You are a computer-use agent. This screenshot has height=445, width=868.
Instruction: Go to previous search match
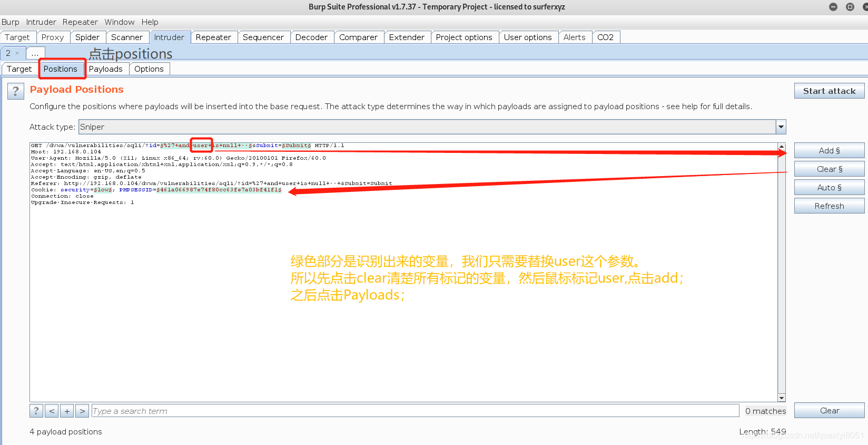[52, 411]
